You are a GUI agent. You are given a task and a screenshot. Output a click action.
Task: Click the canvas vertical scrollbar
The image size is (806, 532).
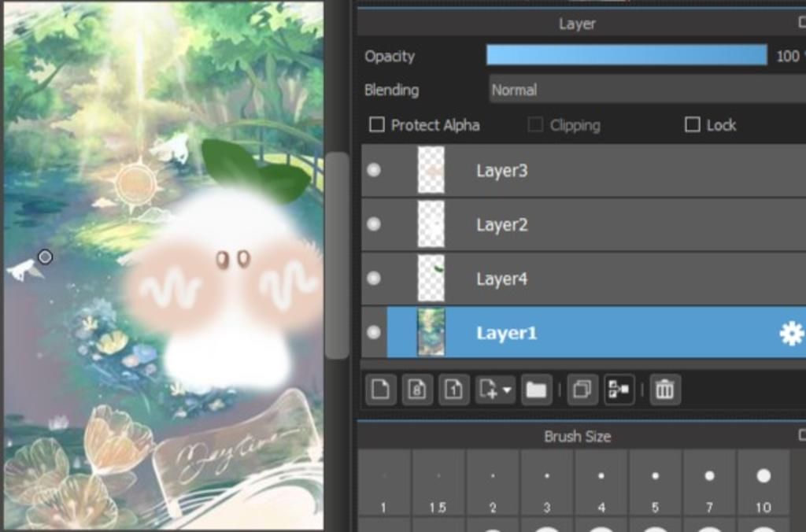pyautogui.click(x=337, y=256)
